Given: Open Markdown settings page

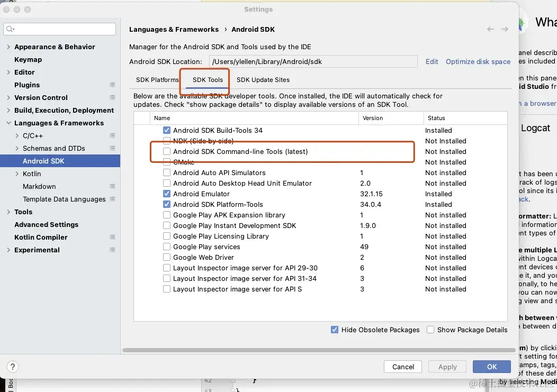Looking at the screenshot, I should pos(39,186).
